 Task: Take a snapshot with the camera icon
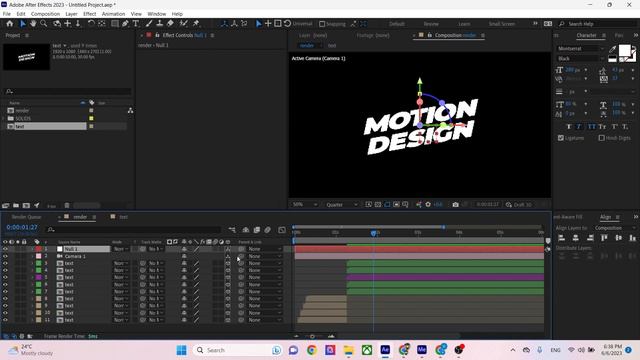(456, 204)
